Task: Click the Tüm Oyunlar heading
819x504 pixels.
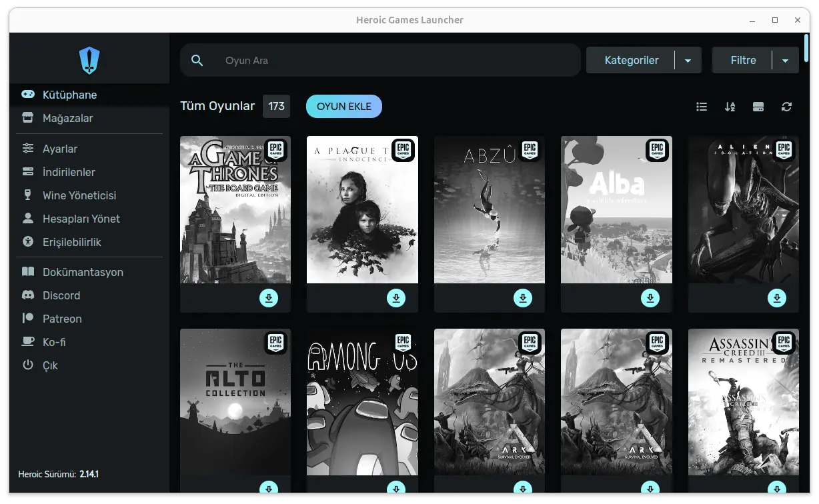Action: tap(217, 106)
